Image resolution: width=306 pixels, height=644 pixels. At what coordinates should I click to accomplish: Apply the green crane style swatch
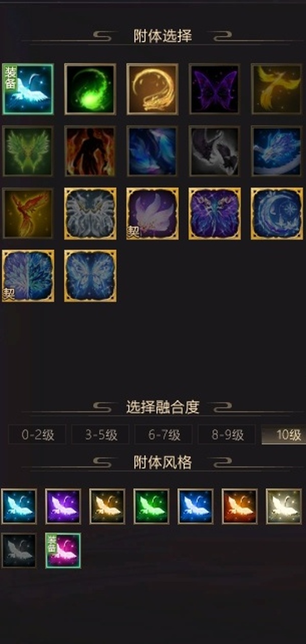[151, 506]
